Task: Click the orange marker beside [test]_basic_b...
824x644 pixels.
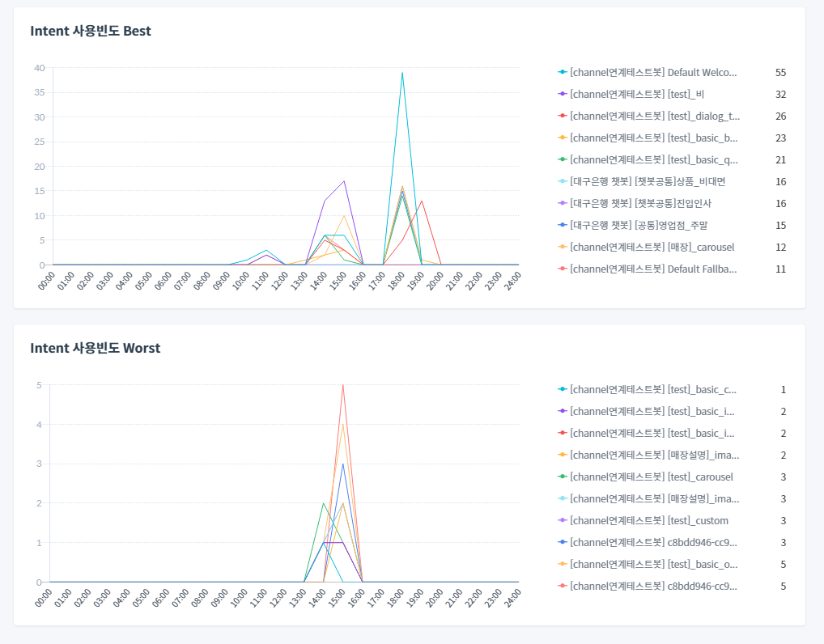Action: [x=563, y=138]
